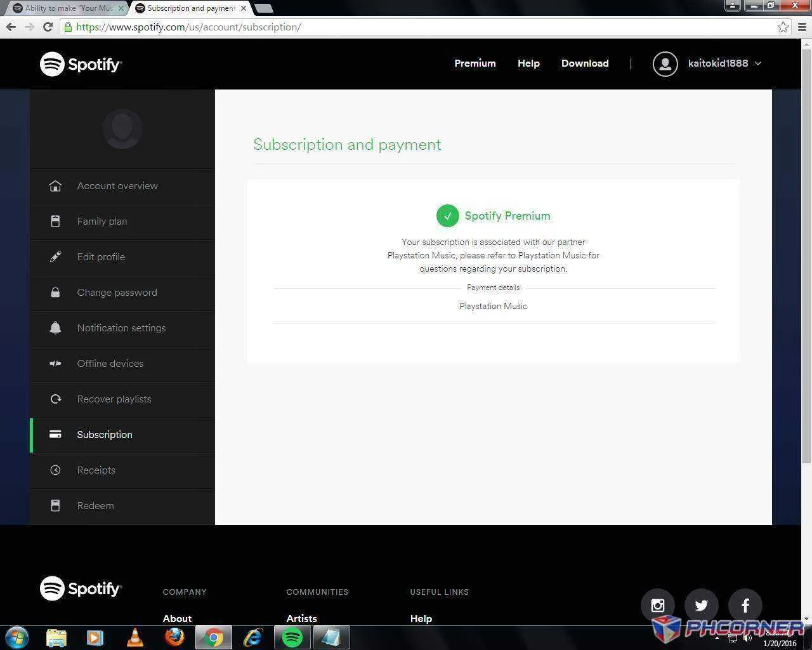Click the Spotify app in the taskbar
This screenshot has height=650, width=812.
click(292, 637)
